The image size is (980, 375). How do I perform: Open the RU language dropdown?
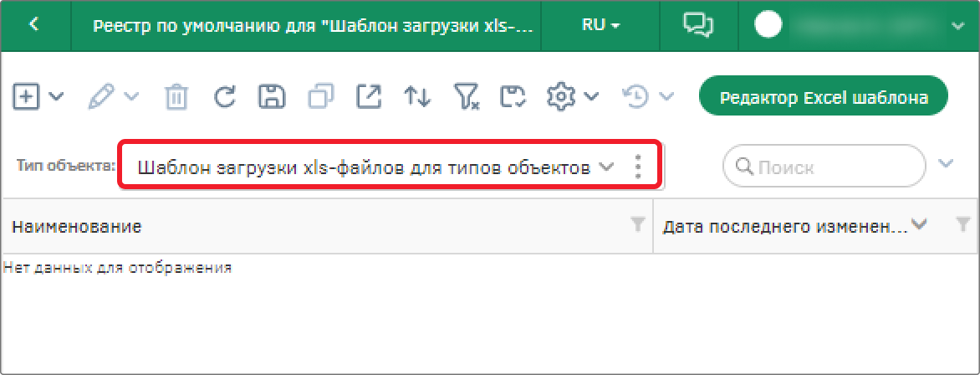coord(600,26)
